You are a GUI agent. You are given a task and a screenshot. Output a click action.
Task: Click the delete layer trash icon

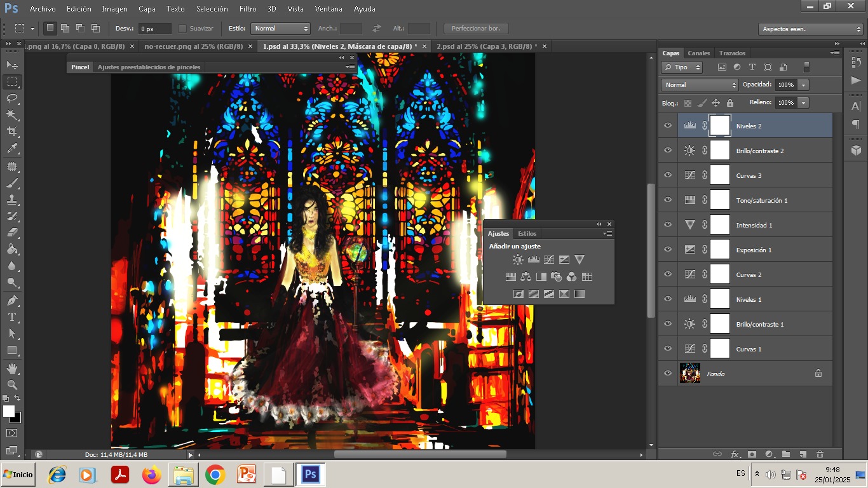click(820, 454)
